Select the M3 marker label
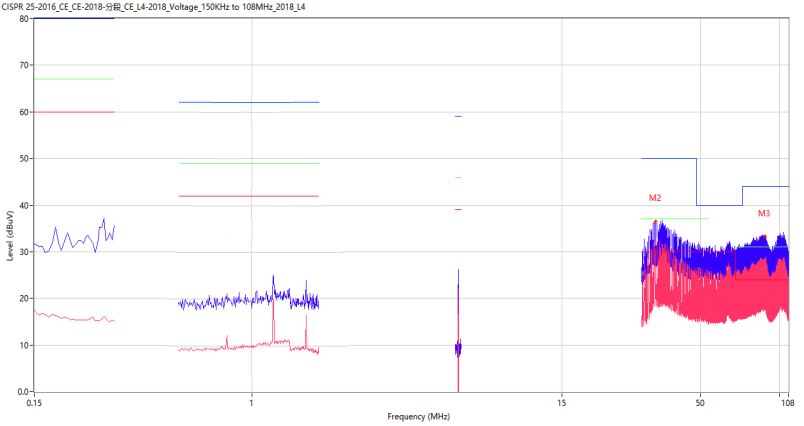Image resolution: width=804 pixels, height=426 pixels. tap(764, 213)
